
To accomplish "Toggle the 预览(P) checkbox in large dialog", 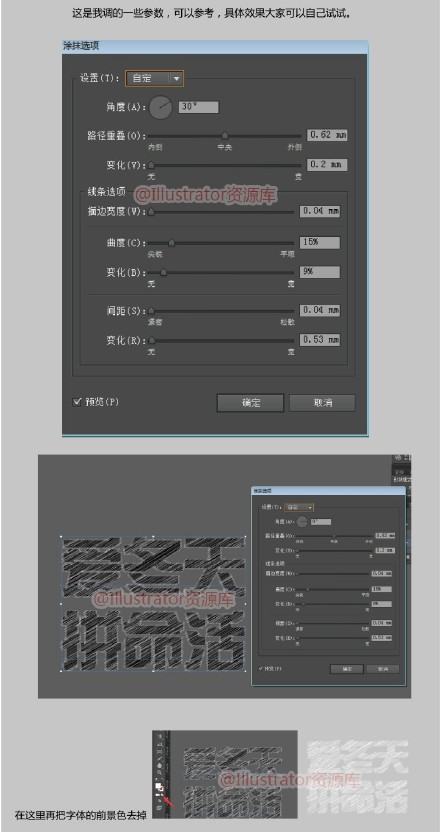I will pos(76,402).
